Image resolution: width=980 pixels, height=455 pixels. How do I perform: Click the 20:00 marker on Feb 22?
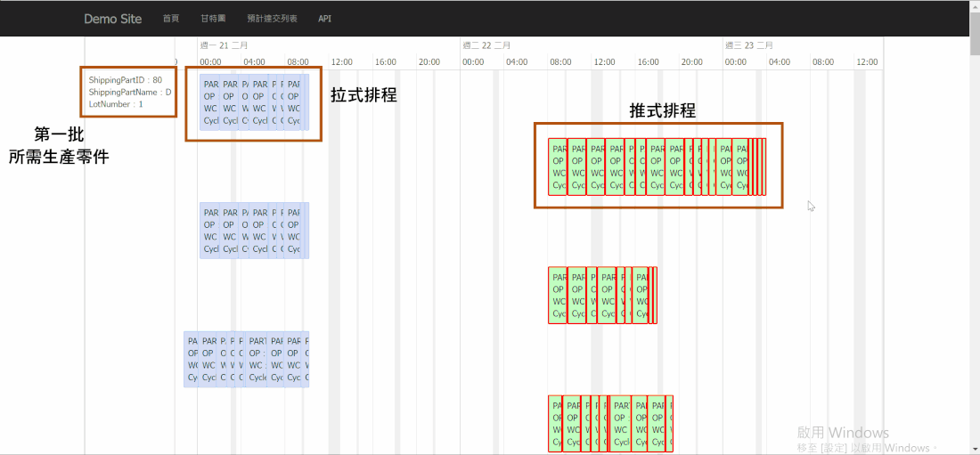click(x=691, y=62)
